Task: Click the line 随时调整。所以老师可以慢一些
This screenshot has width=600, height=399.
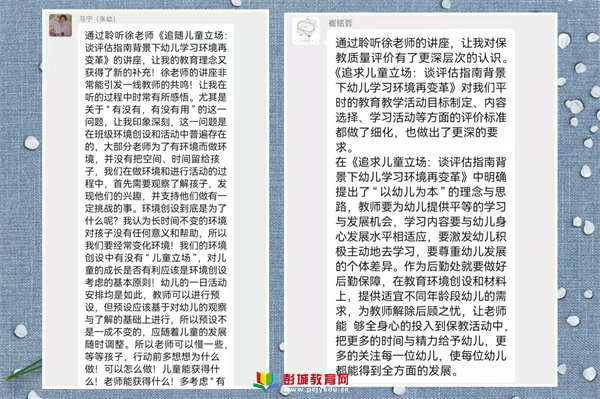Action: pos(156,344)
